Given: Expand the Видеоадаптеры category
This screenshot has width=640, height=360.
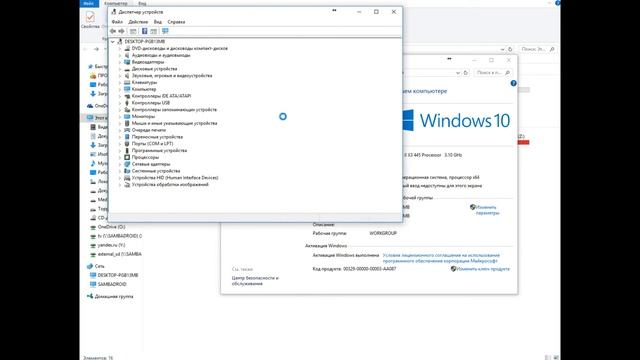Looking at the screenshot, I should tap(120, 62).
